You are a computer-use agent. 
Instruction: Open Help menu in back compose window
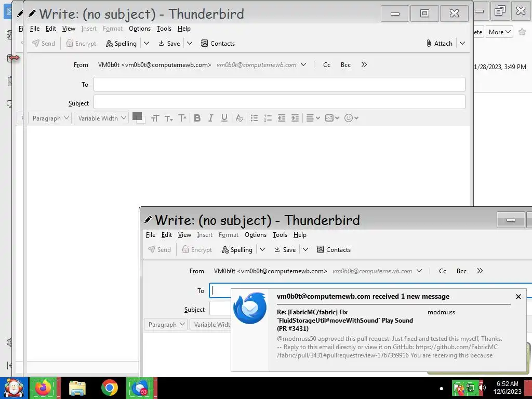point(184,29)
